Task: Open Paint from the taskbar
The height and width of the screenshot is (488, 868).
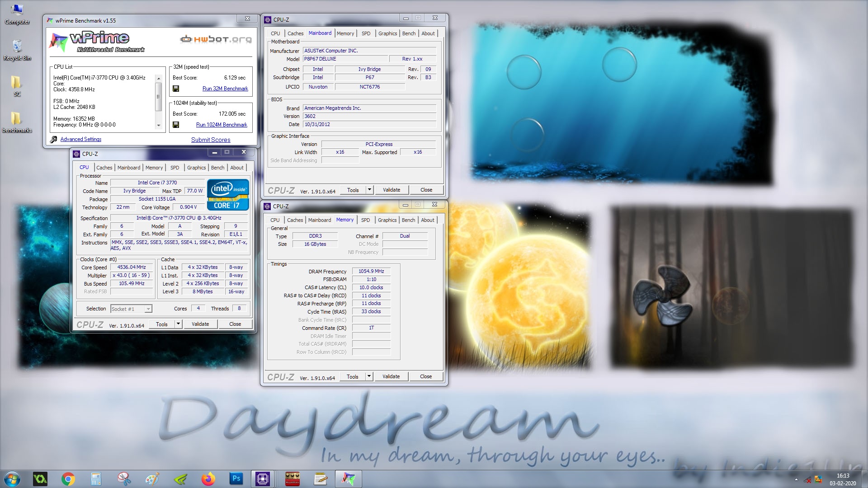Action: [x=152, y=479]
